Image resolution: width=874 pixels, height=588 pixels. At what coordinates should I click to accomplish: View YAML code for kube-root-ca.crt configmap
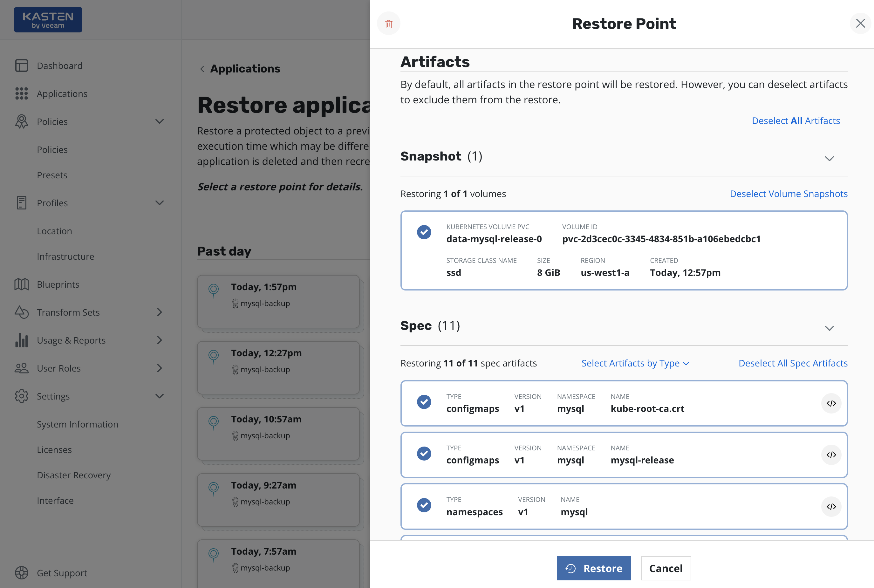831,403
